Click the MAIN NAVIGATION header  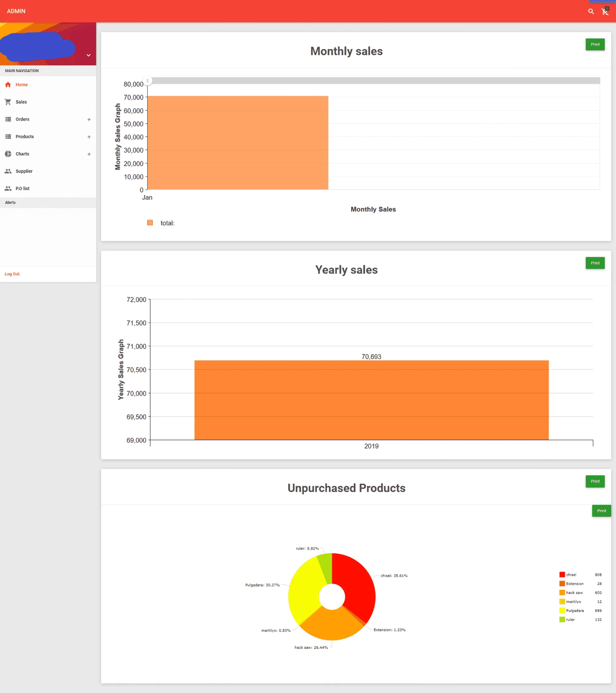click(48, 71)
